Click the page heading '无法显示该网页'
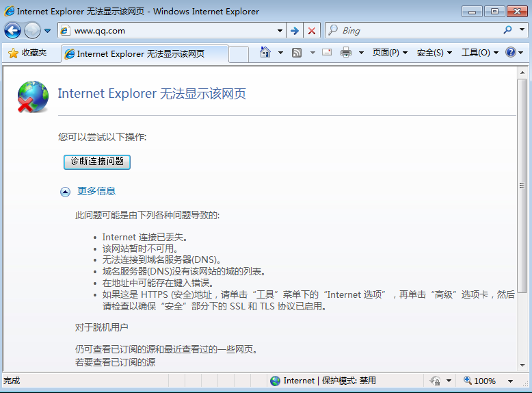Image resolution: width=532 pixels, height=393 pixels. 203,94
